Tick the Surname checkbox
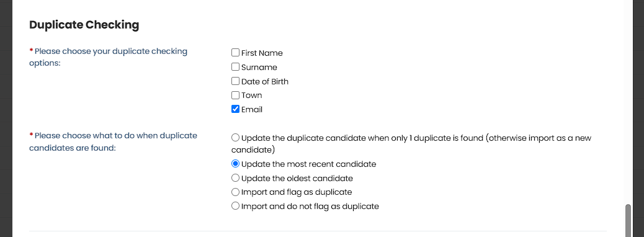The image size is (644, 237). coord(235,66)
